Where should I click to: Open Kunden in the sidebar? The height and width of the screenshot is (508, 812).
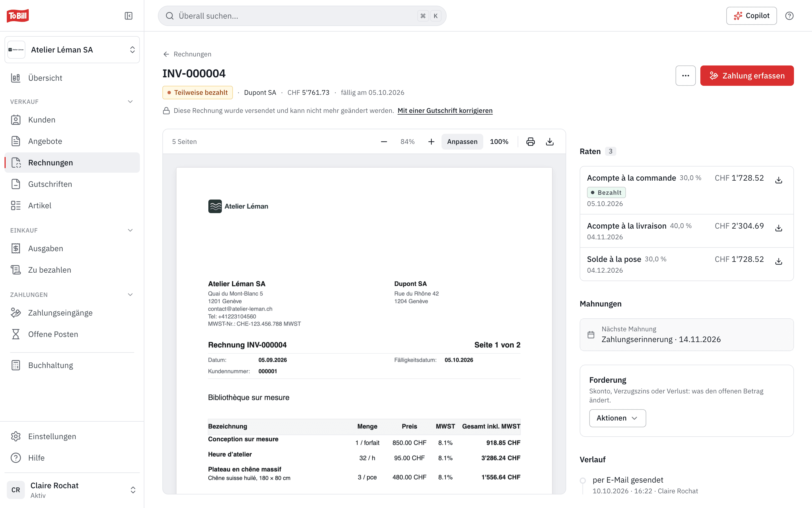[72, 120]
